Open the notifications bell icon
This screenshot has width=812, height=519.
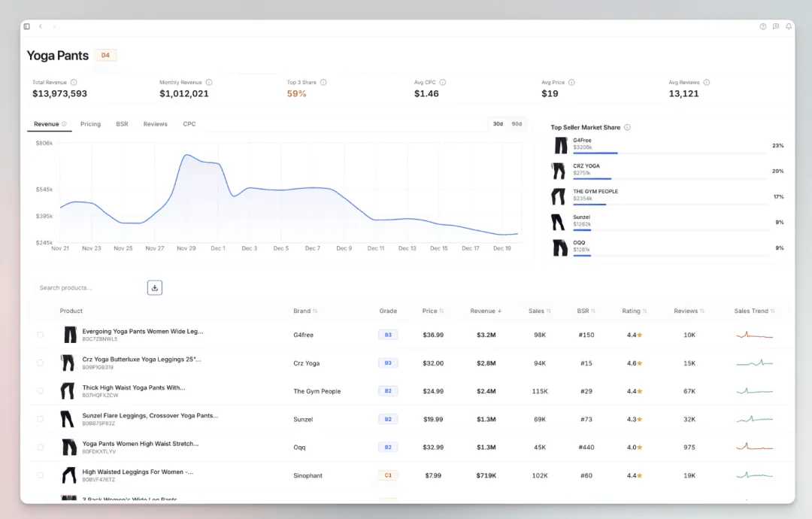(789, 26)
